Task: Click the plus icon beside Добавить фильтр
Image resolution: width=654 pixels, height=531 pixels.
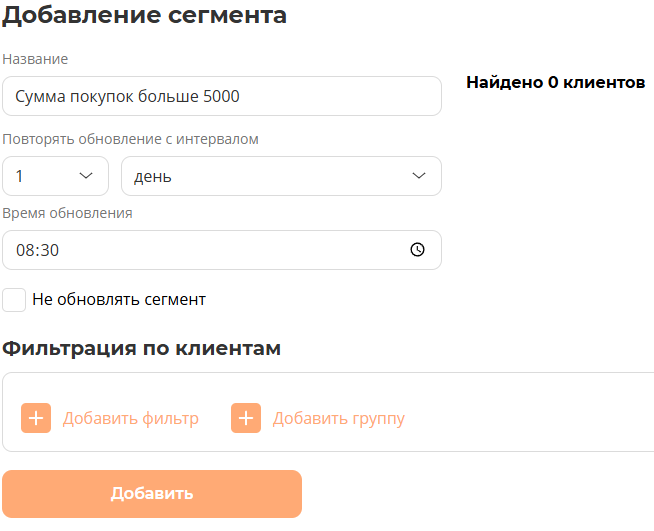Action: coord(36,418)
